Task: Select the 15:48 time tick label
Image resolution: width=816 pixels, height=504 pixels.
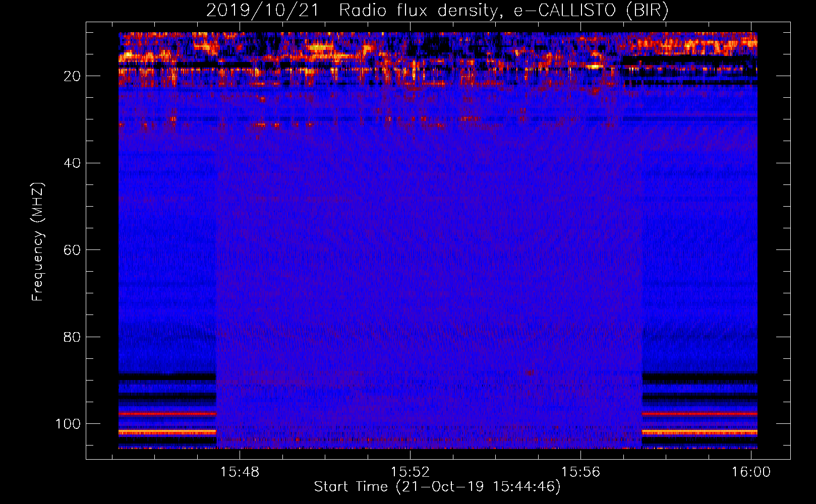Action: point(240,472)
